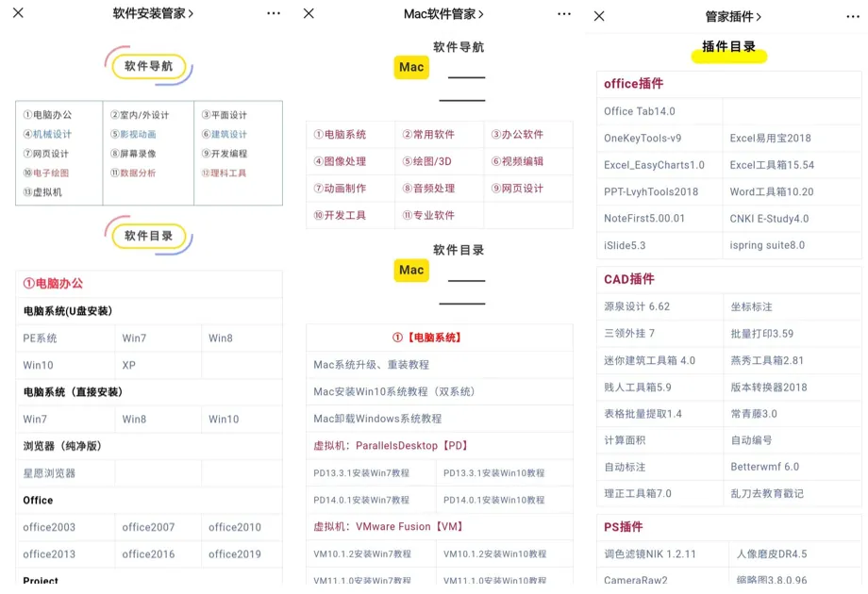Select PE系统 in U盘安装 list
The width and height of the screenshot is (868, 594).
pos(40,338)
